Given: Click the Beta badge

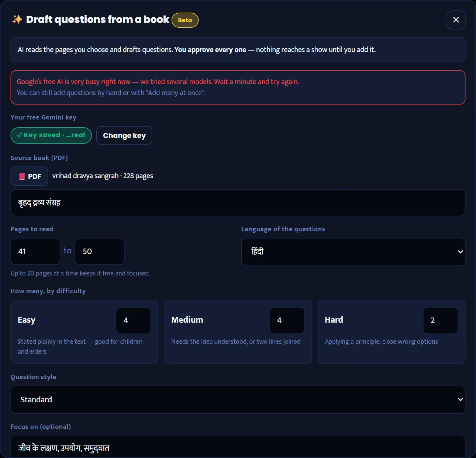Looking at the screenshot, I should (185, 20).
